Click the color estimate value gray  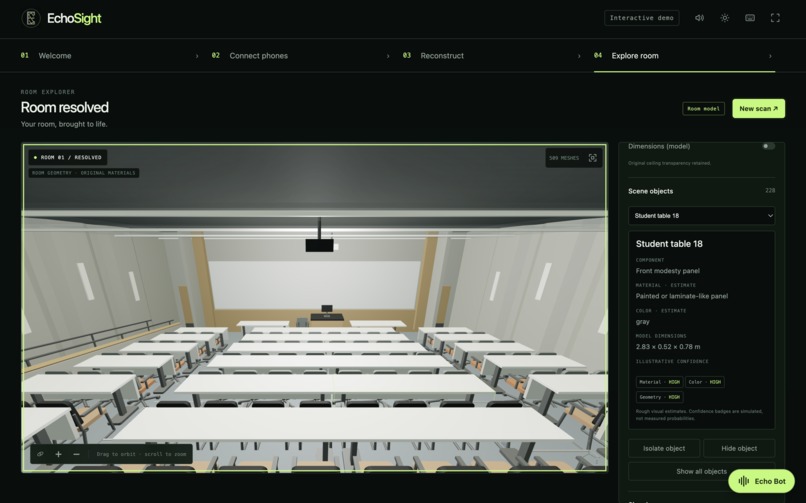pos(643,322)
